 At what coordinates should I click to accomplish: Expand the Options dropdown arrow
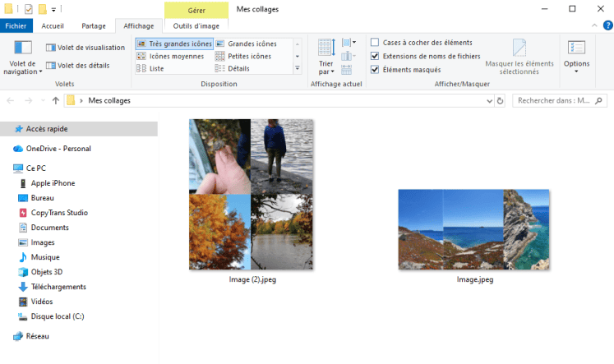click(x=576, y=71)
